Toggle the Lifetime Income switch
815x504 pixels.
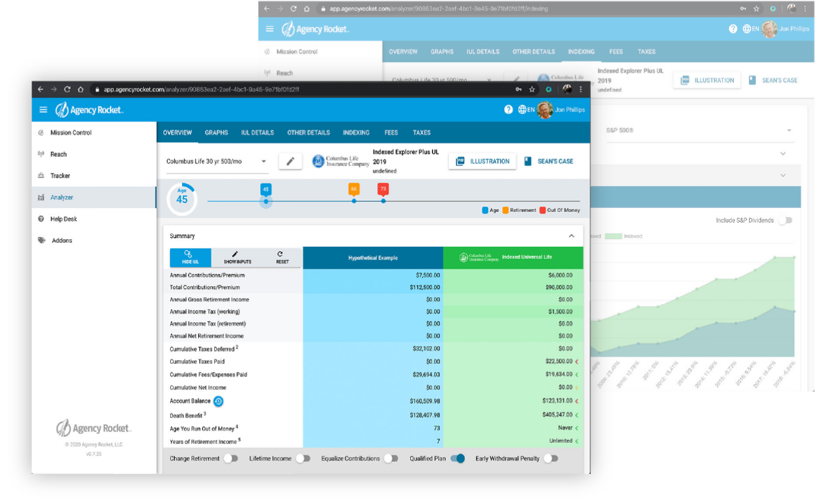tap(303, 459)
